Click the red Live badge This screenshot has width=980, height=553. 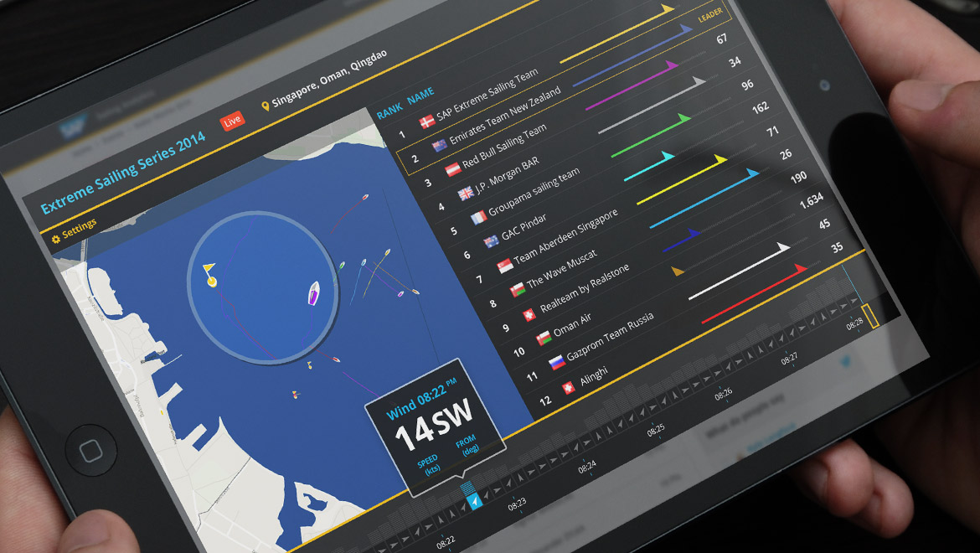pyautogui.click(x=232, y=121)
